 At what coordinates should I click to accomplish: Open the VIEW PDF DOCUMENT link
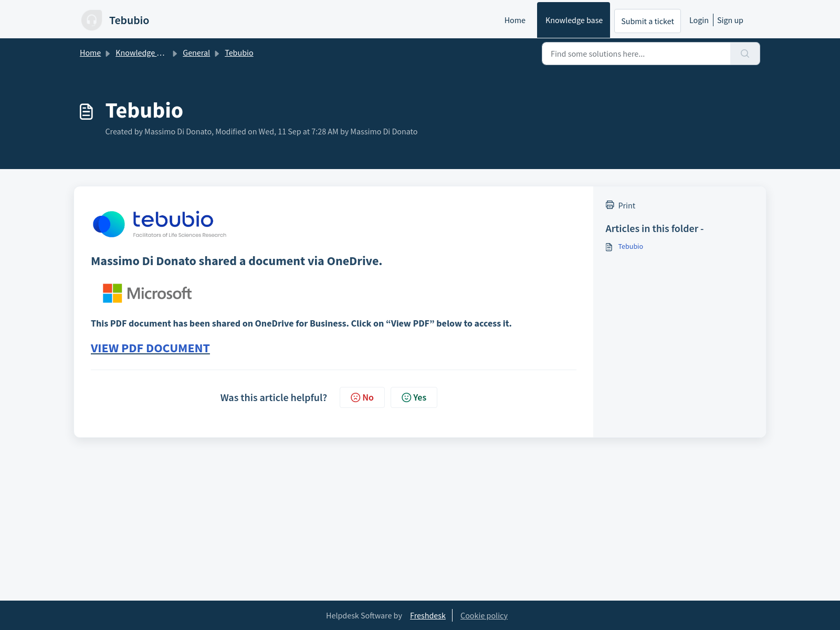tap(150, 348)
